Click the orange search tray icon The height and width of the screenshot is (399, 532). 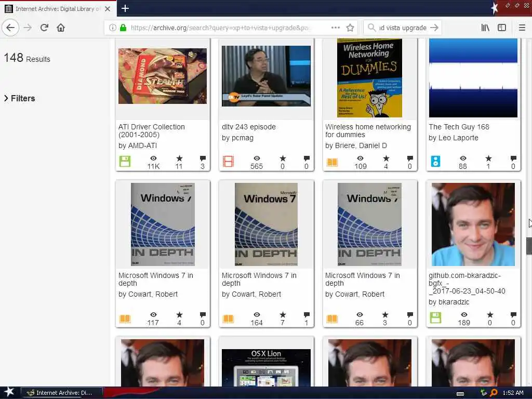click(494, 393)
